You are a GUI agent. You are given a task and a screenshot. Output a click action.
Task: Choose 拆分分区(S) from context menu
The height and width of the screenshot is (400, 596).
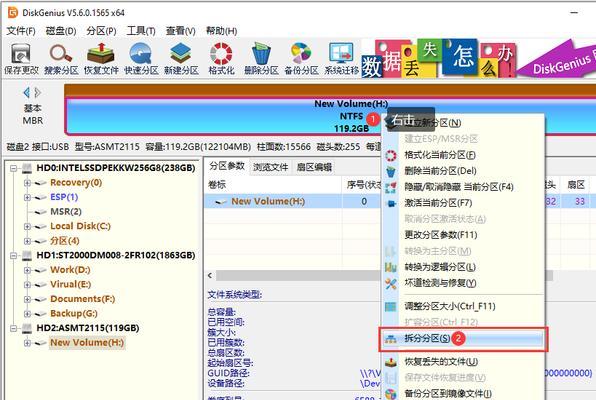[463, 338]
